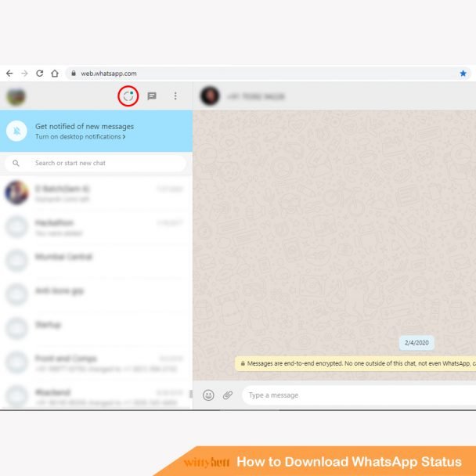Open the Status icon circled in red
The width and height of the screenshot is (476, 476).
tap(128, 96)
